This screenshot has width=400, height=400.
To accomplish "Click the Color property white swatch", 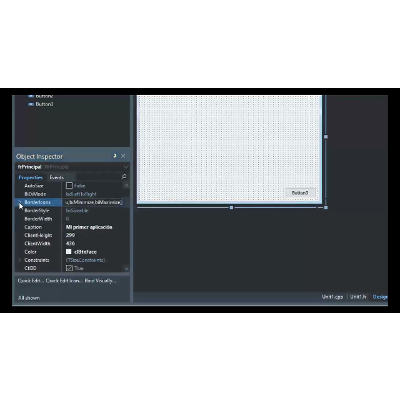I will click(x=69, y=252).
